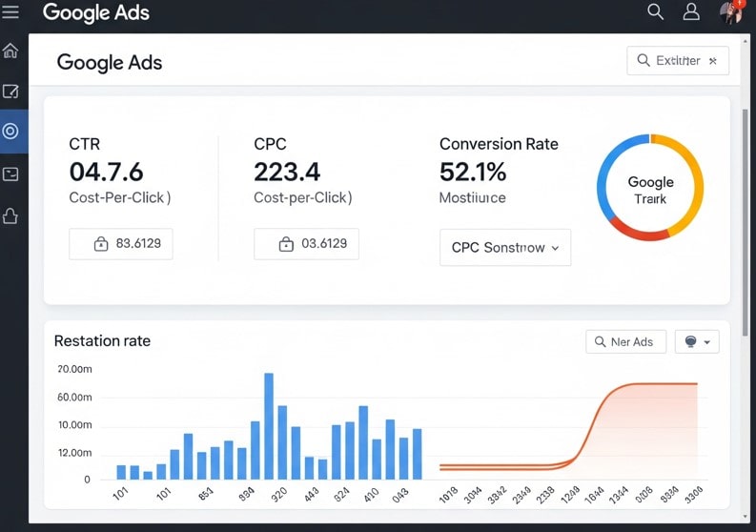Click the magnifier in Ner Ads box
This screenshot has width=756, height=532.
[x=600, y=341]
